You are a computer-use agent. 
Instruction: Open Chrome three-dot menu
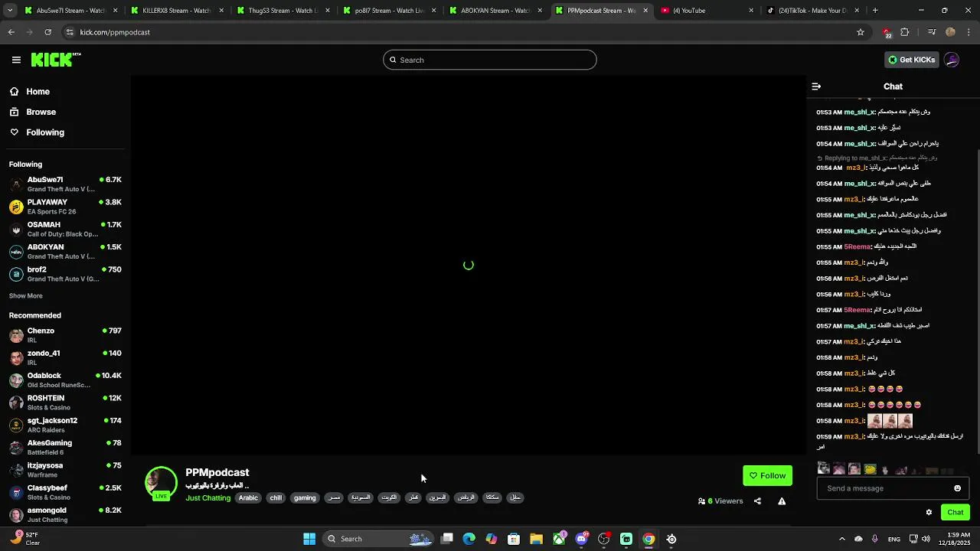click(x=969, y=32)
